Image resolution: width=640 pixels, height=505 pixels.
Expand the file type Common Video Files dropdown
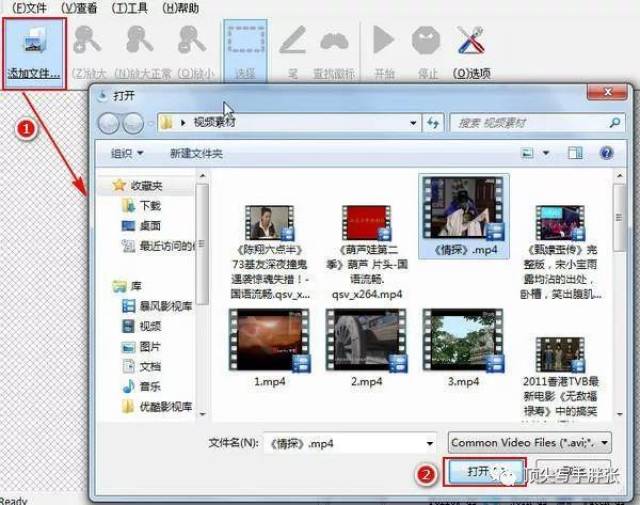529,442
